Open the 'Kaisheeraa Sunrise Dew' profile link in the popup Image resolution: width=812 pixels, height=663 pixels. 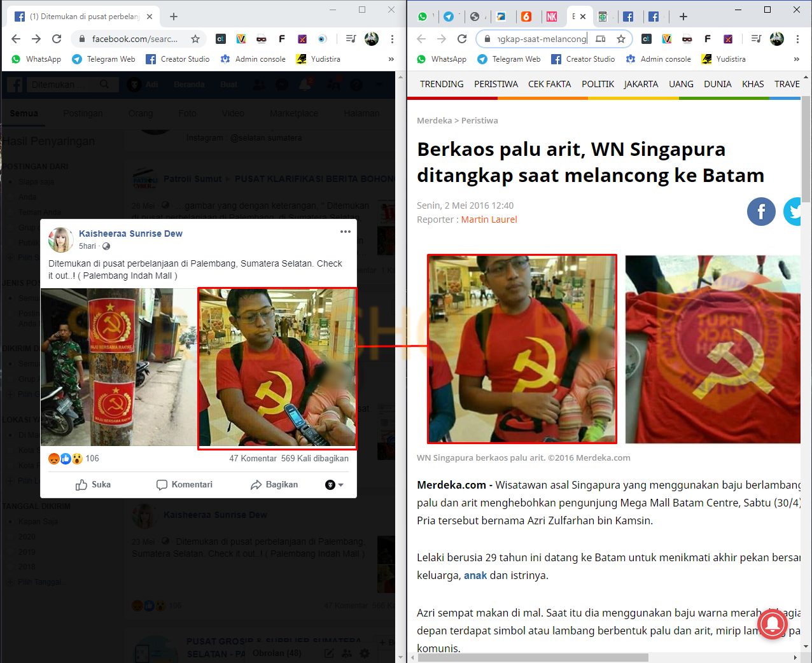130,234
